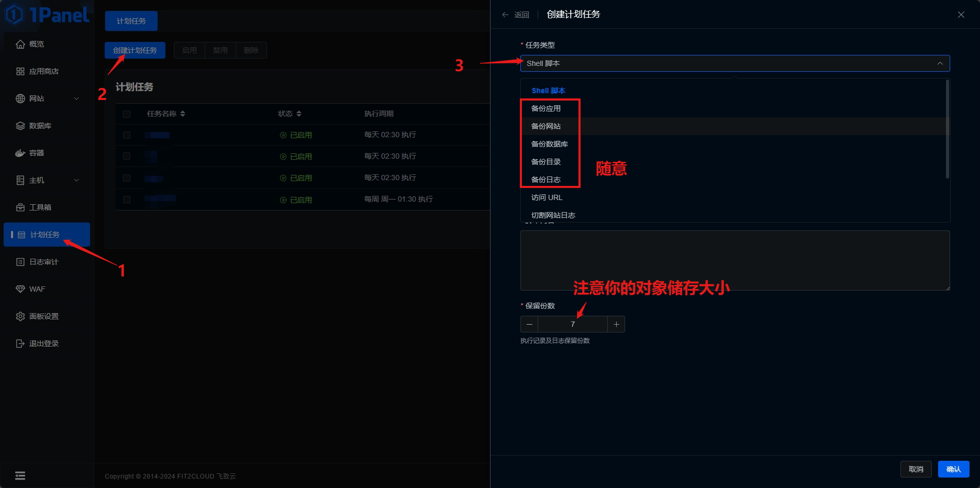
Task: Check the first task row checkbox
Action: [x=127, y=135]
